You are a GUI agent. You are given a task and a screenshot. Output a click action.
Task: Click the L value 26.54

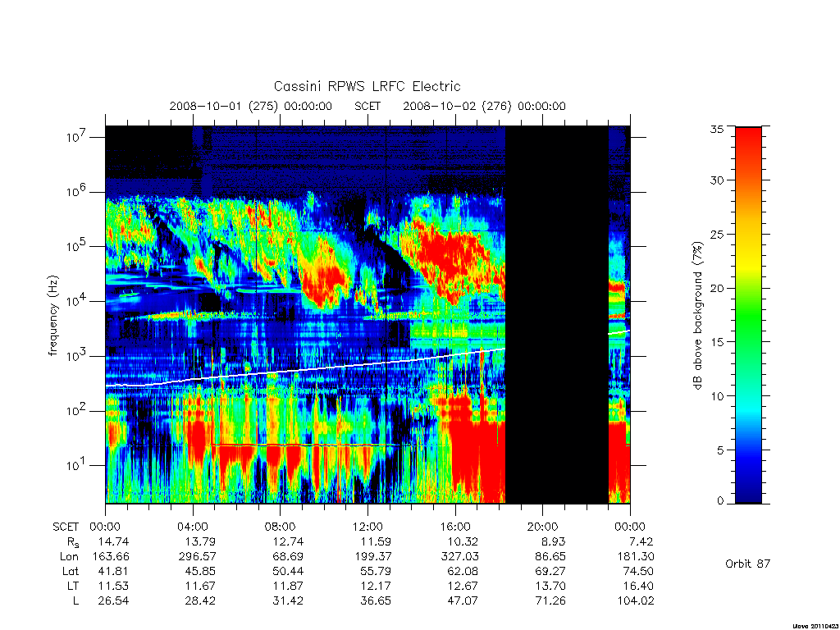(x=113, y=600)
